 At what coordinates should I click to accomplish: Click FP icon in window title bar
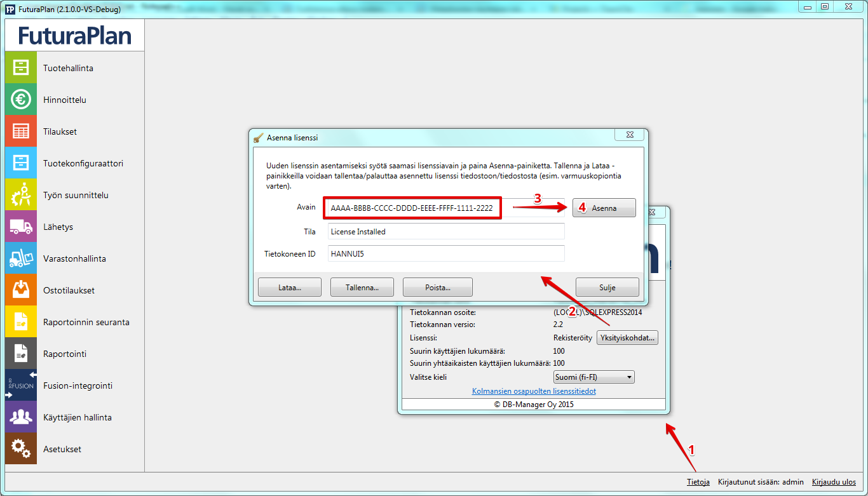10,9
